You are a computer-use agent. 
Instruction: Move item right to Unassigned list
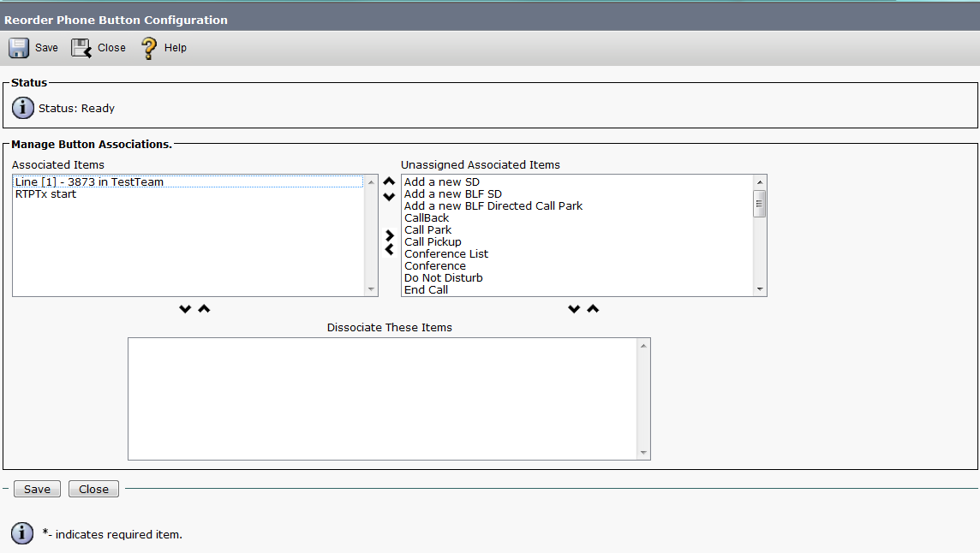point(390,235)
